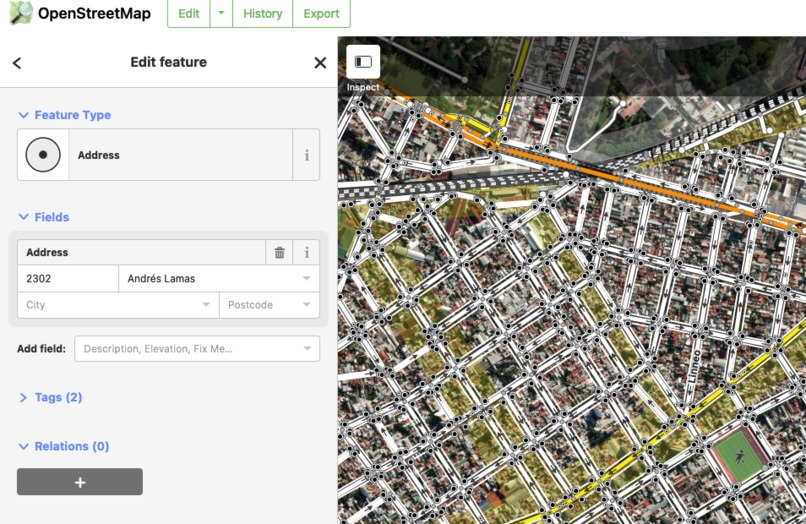Image resolution: width=806 pixels, height=524 pixels.
Task: Open the History tab
Action: pos(263,13)
